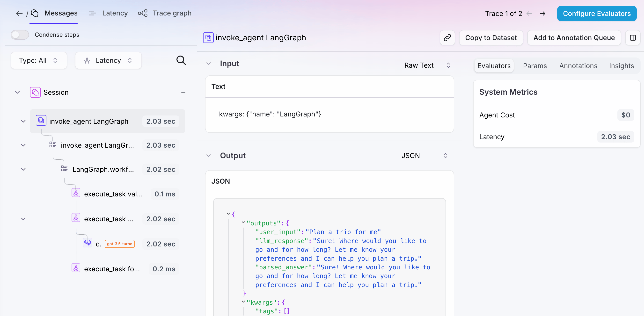Viewport: 644px width, 316px height.
Task: Collapse the execute_task 2.02 sec node
Action: tap(23, 219)
